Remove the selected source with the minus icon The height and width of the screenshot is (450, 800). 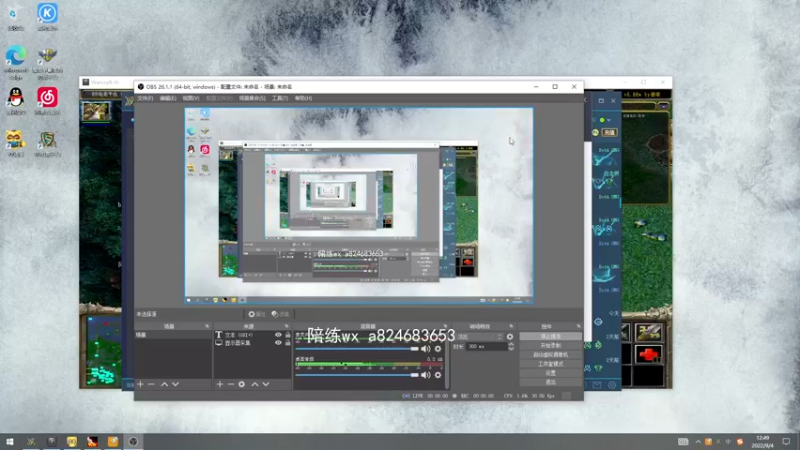[231, 384]
